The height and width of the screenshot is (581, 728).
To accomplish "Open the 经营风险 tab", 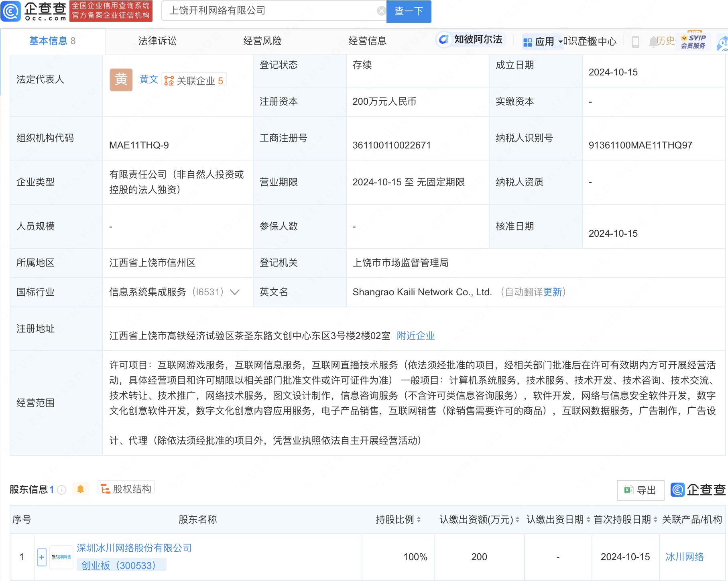I will pyautogui.click(x=262, y=41).
